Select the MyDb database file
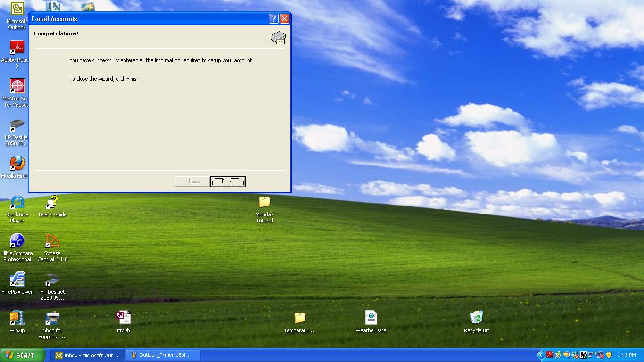The image size is (644, 362). [x=123, y=319]
